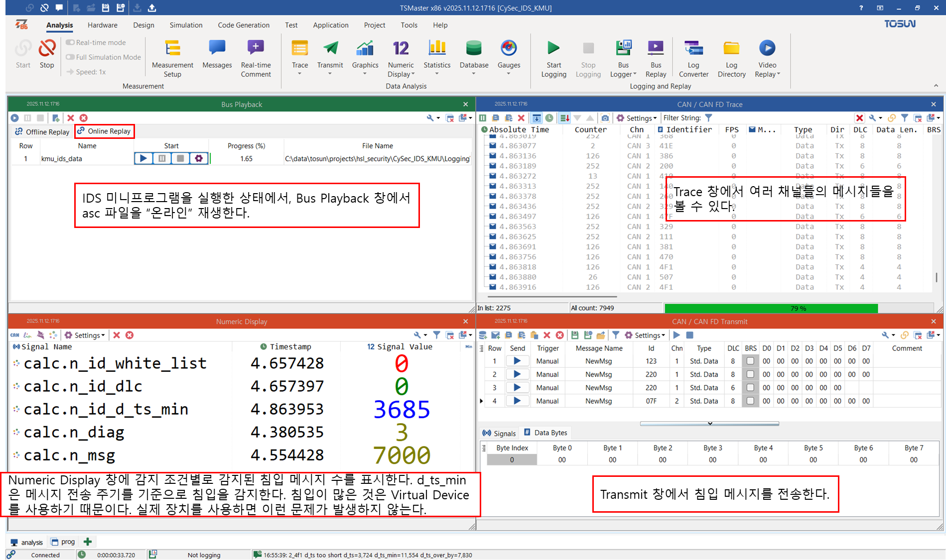Open Real-time Comment tool
The height and width of the screenshot is (560, 946).
tap(256, 58)
